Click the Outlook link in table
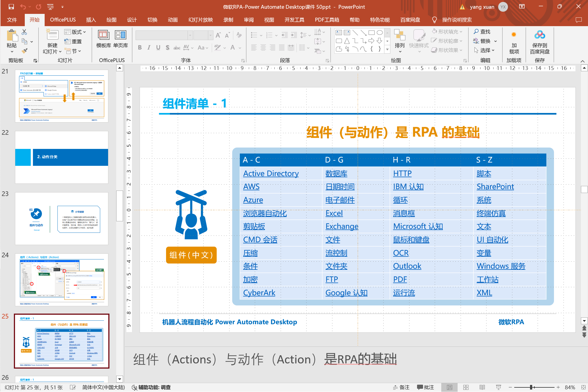588x392 pixels. pyautogui.click(x=407, y=266)
